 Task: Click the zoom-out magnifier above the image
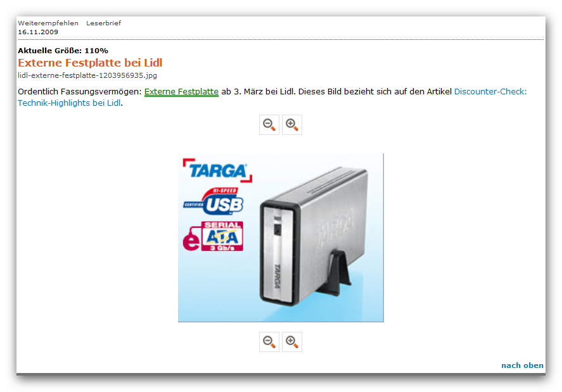pos(269,125)
